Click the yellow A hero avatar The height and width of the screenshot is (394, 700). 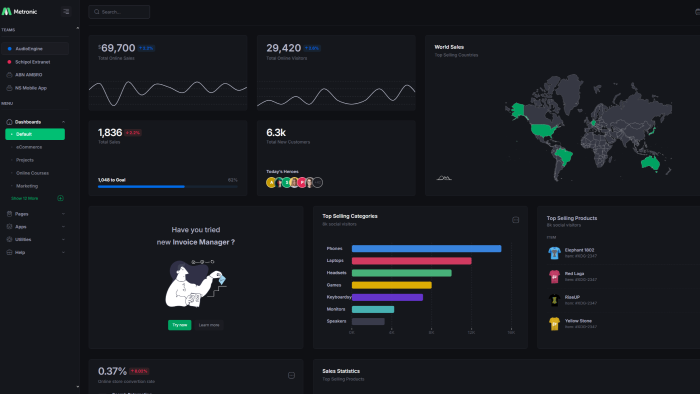[271, 182]
